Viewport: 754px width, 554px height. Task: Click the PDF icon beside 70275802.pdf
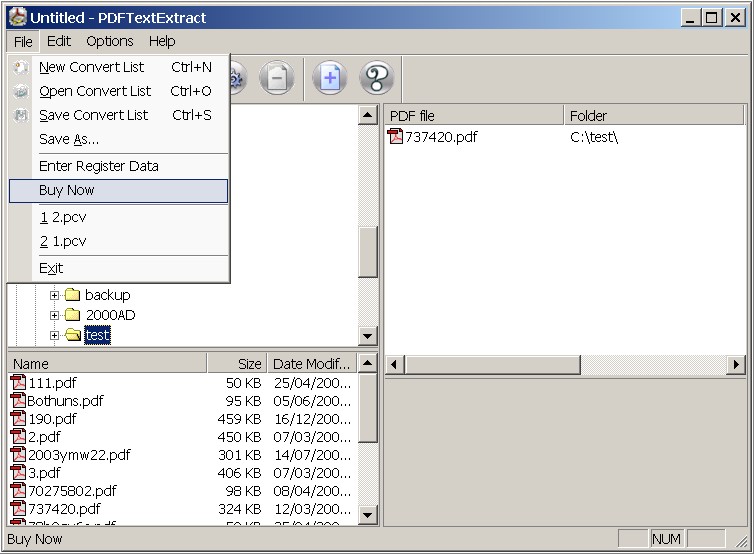pos(18,491)
